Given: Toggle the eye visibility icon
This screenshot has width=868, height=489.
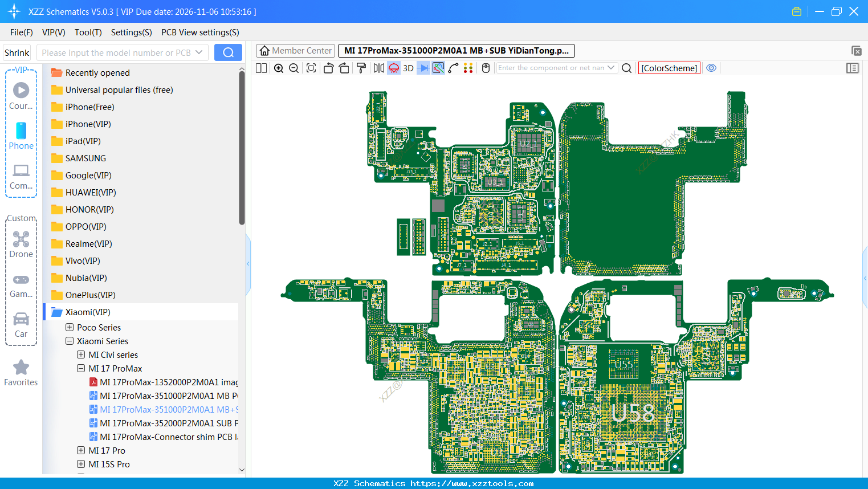Looking at the screenshot, I should [x=711, y=68].
